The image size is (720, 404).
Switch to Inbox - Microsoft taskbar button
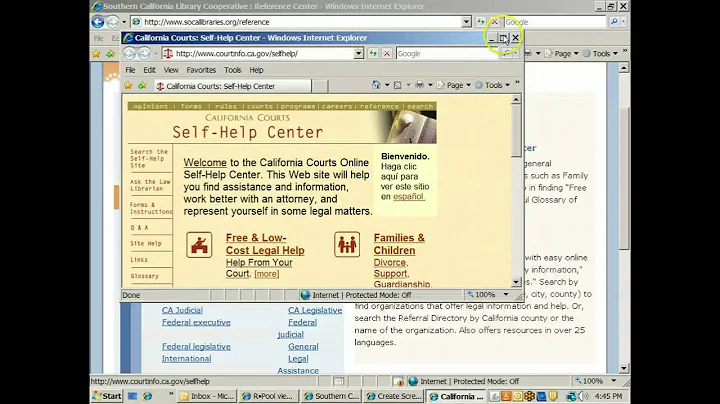pos(207,396)
